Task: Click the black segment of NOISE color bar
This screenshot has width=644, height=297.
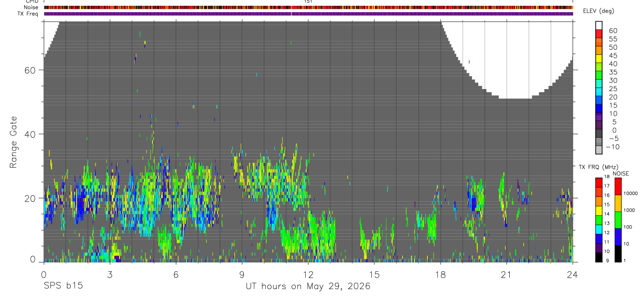Action: click(x=619, y=254)
